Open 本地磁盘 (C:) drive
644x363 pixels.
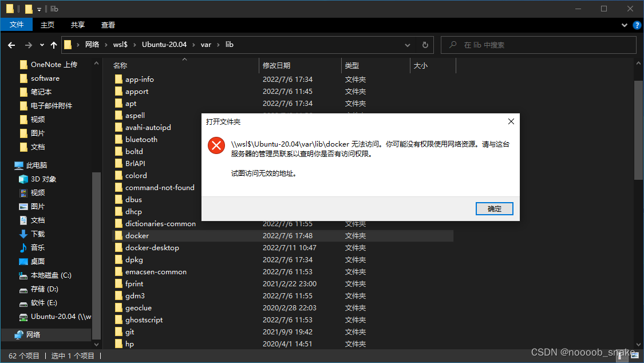coord(51,275)
